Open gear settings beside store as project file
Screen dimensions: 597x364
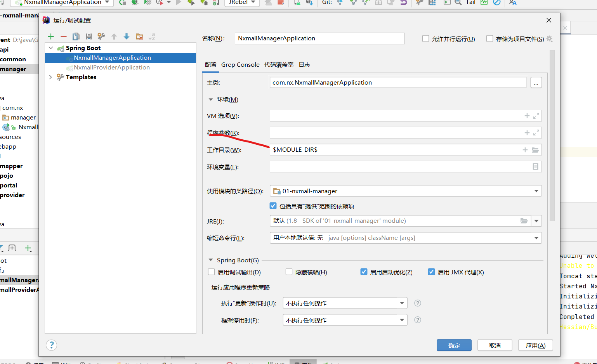pyautogui.click(x=550, y=39)
